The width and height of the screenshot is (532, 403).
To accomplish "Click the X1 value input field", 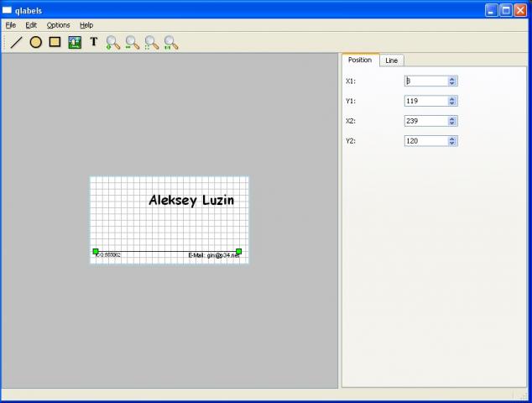I will point(425,81).
